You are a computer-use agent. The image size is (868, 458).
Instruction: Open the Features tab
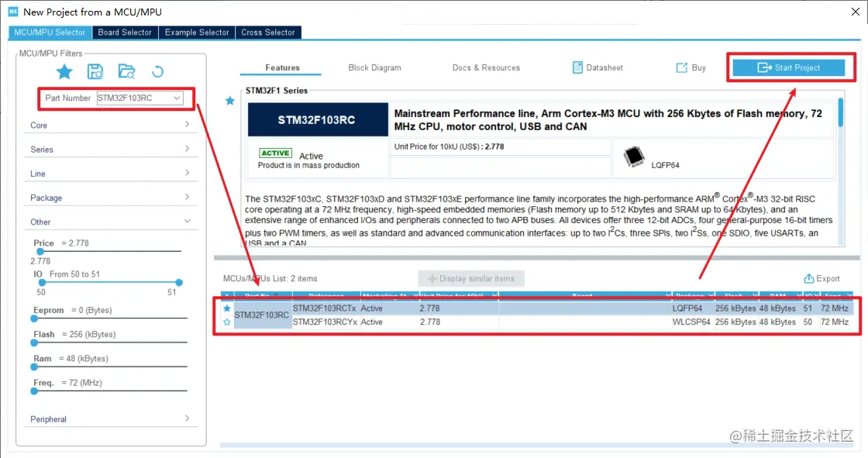(282, 67)
